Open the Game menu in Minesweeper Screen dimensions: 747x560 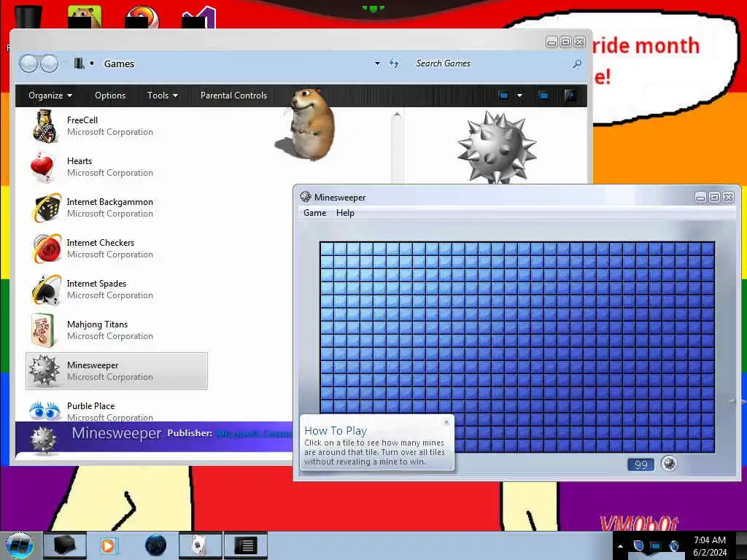315,213
